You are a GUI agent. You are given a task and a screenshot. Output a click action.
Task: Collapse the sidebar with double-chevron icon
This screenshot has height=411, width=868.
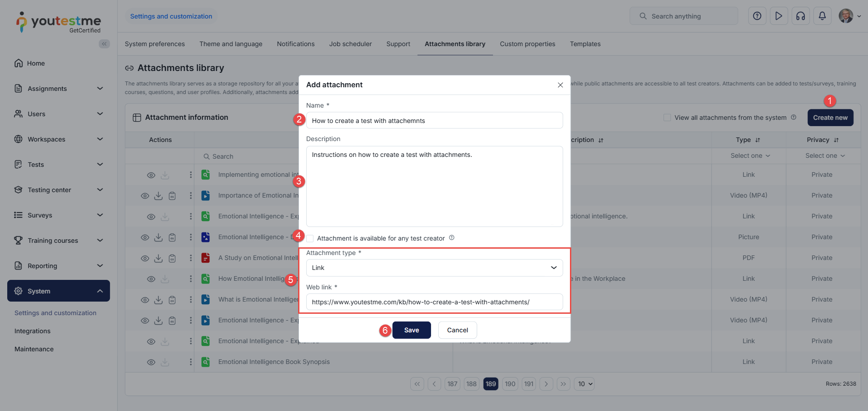point(104,44)
